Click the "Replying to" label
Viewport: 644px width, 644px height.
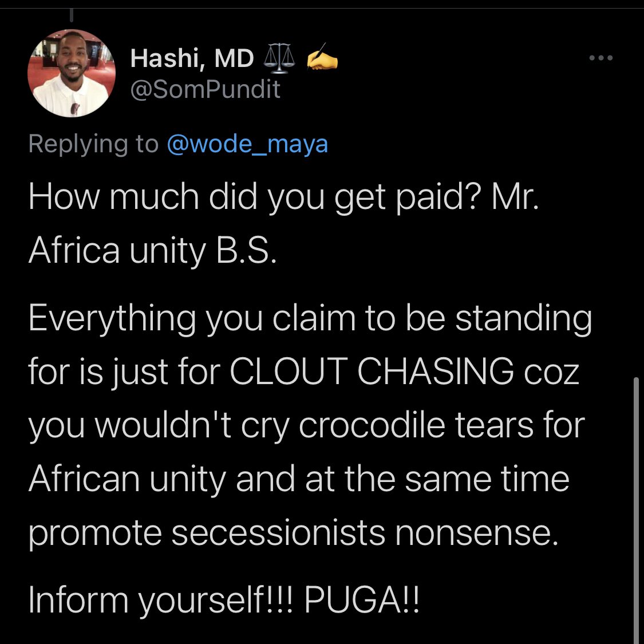pos(93,144)
